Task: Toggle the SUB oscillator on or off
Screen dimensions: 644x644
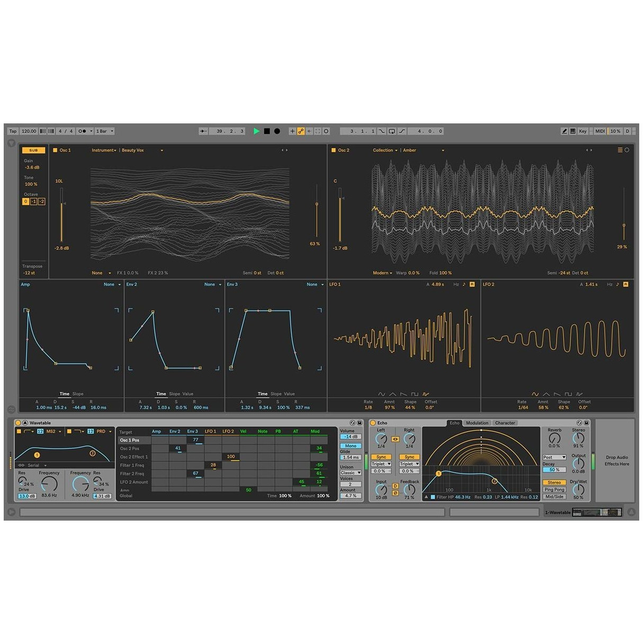Action: [33, 150]
